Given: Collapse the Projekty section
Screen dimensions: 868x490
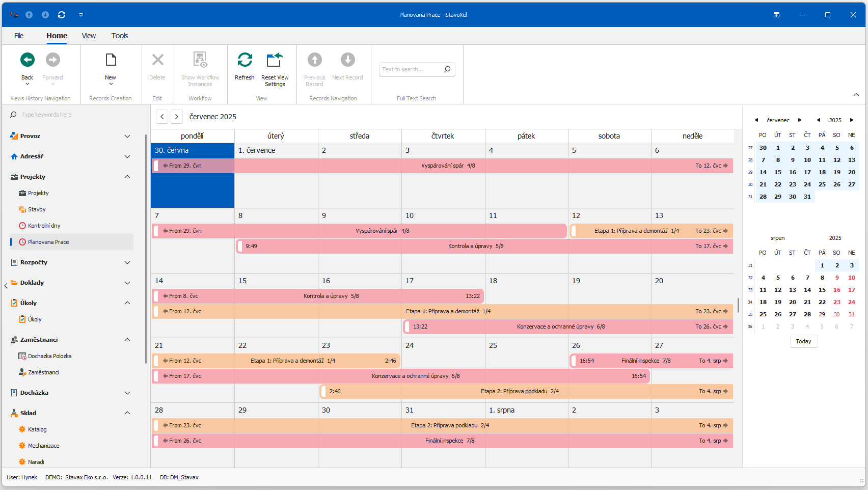Looking at the screenshot, I should [127, 177].
